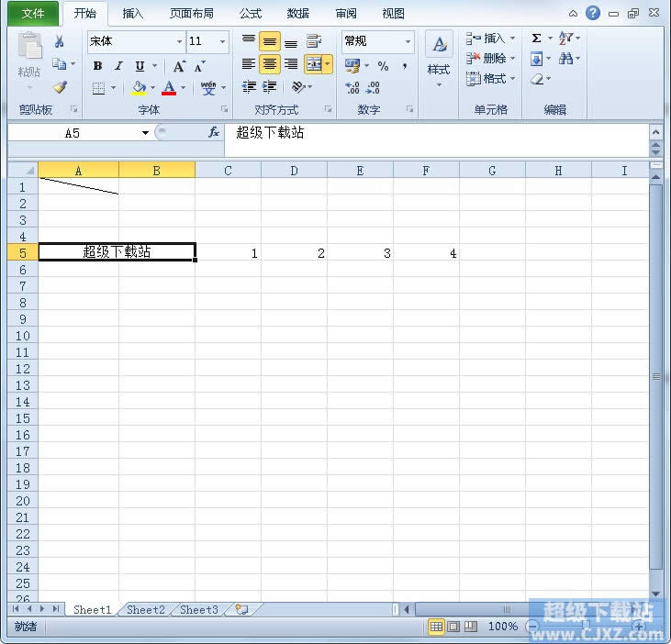Switch to the 视图 View tab
The image size is (671, 644).
pyautogui.click(x=393, y=14)
